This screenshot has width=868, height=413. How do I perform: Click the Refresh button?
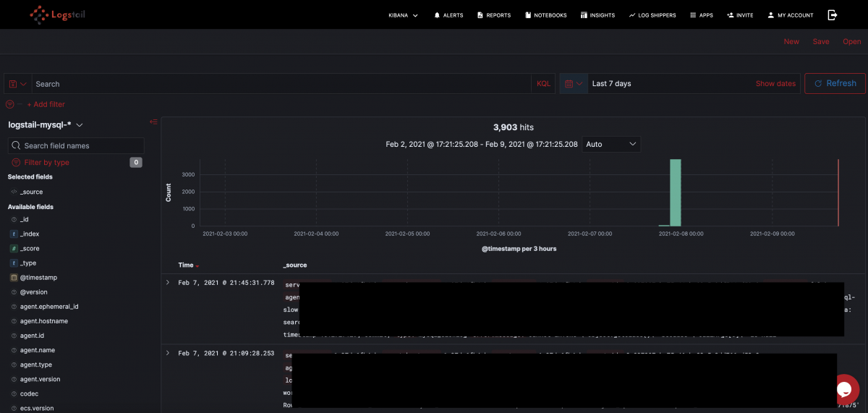point(835,84)
